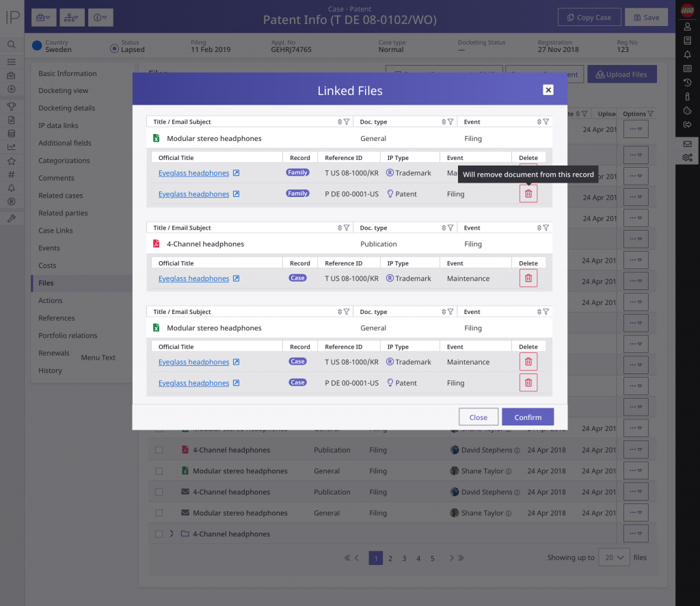Close the Linked Files dialog with the X

(548, 90)
